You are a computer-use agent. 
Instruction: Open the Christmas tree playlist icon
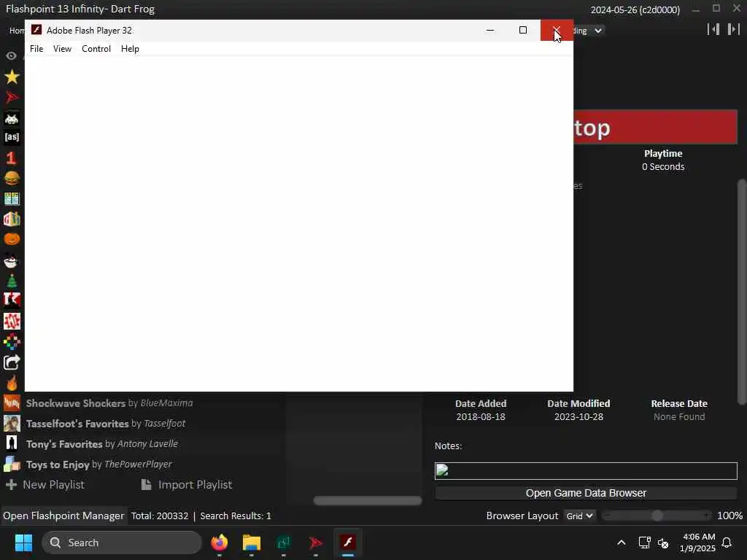12,281
